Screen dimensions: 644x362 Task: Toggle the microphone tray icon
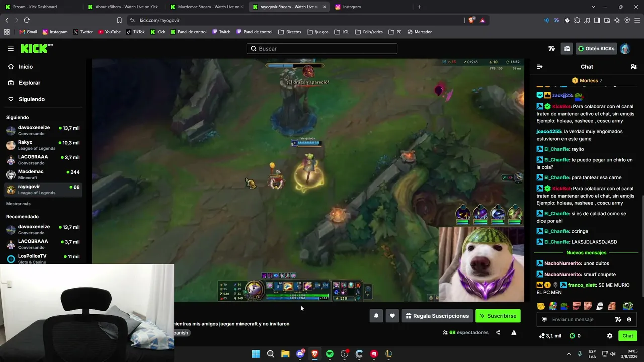(x=580, y=354)
